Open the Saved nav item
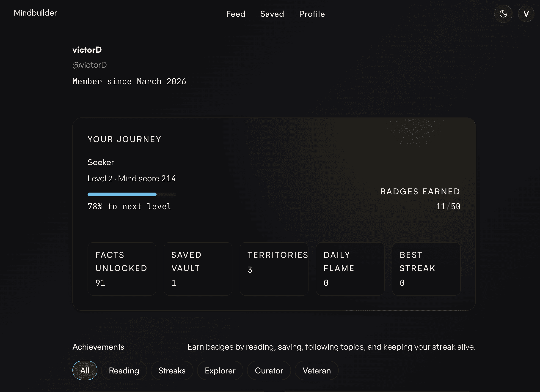 pos(272,14)
